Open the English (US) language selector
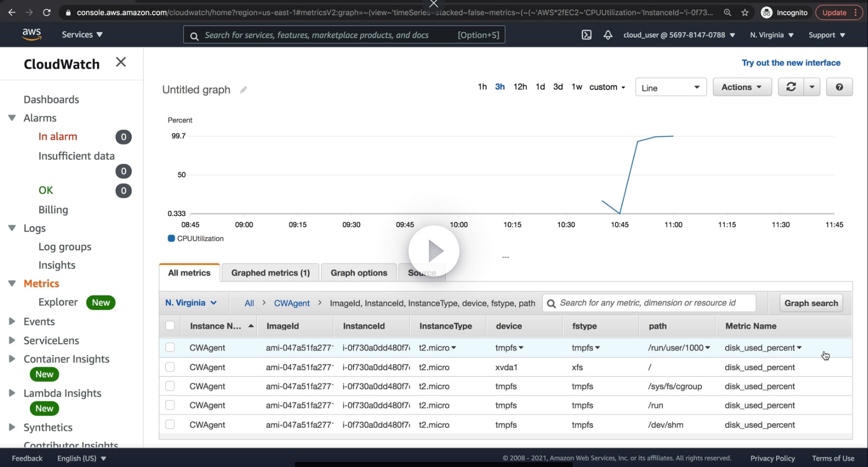 (x=82, y=458)
